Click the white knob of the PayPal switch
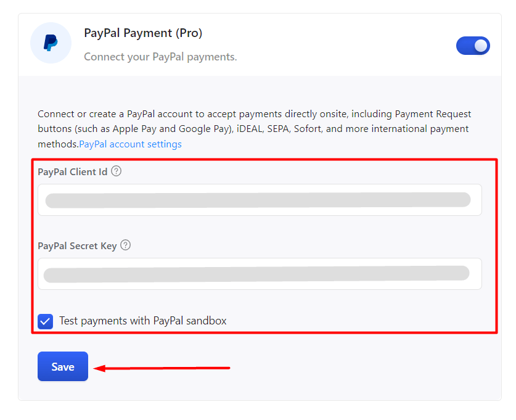The width and height of the screenshot is (516, 420). tap(481, 46)
